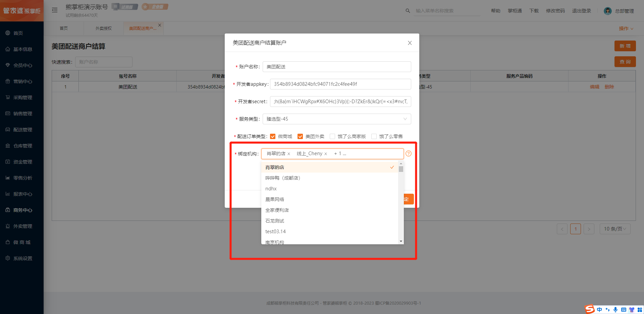The width and height of the screenshot is (644, 314).
Task: Go to next page arrow in pagination
Action: pos(589,229)
